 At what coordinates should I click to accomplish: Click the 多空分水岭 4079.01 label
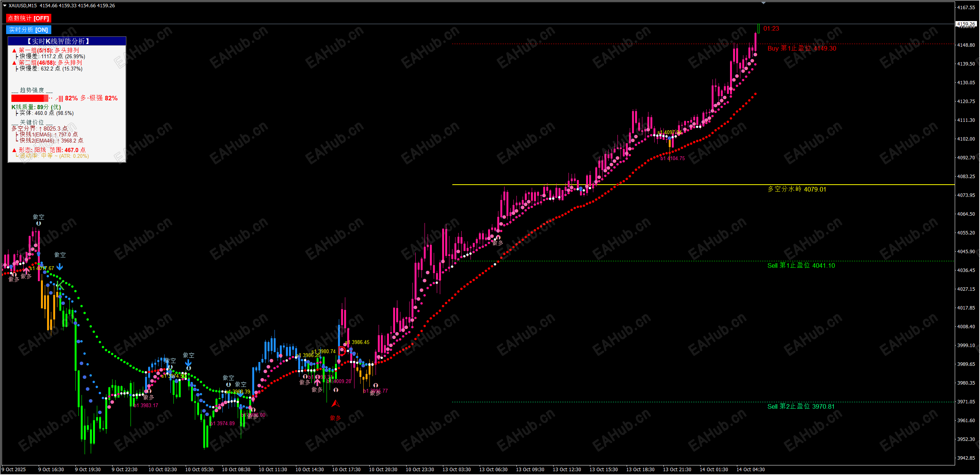pos(797,189)
